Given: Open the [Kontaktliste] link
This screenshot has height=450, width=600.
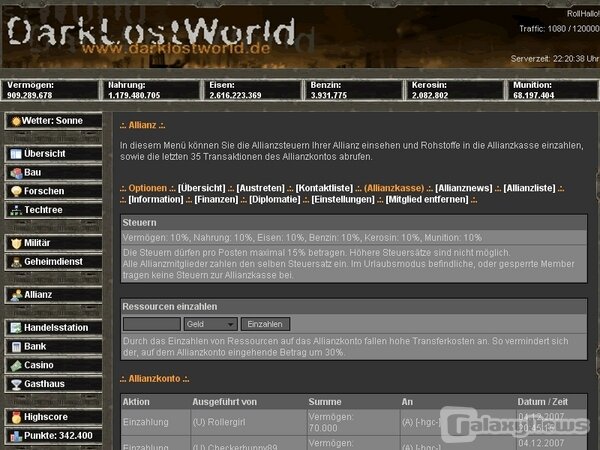Looking at the screenshot, I should tap(324, 188).
